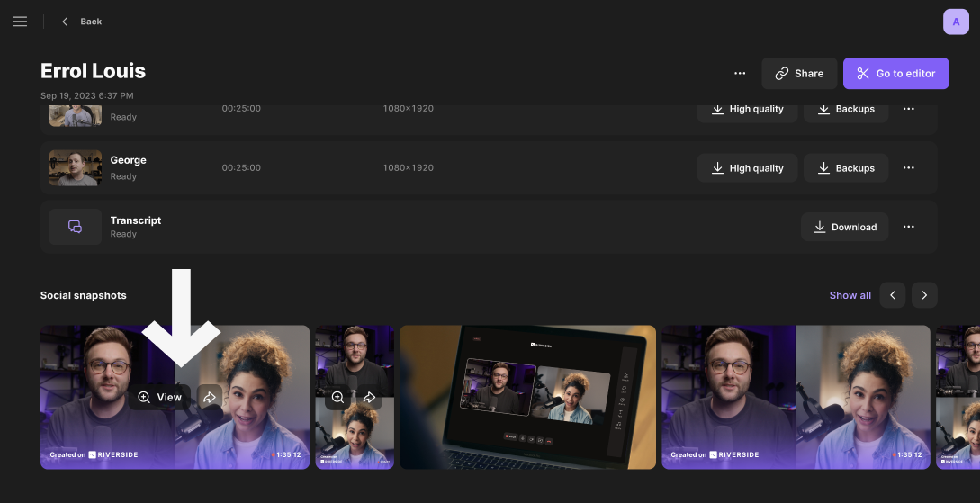Open the hamburger menu
The width and height of the screenshot is (980, 503).
click(x=20, y=22)
